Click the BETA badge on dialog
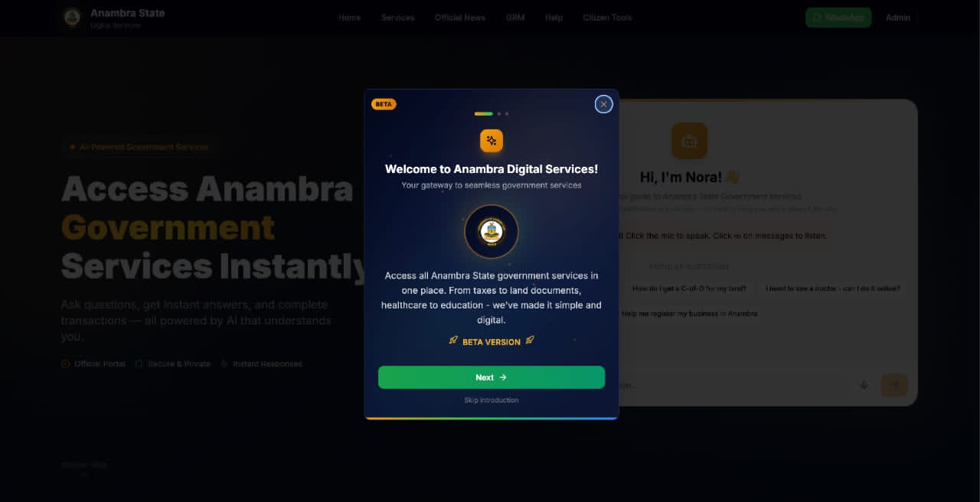The width and height of the screenshot is (980, 502). (x=384, y=104)
